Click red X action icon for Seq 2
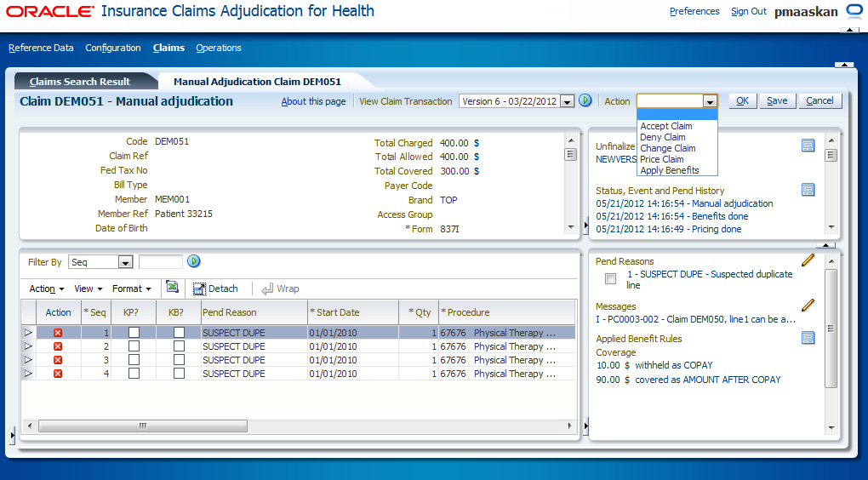The height and width of the screenshot is (480, 868). (58, 346)
